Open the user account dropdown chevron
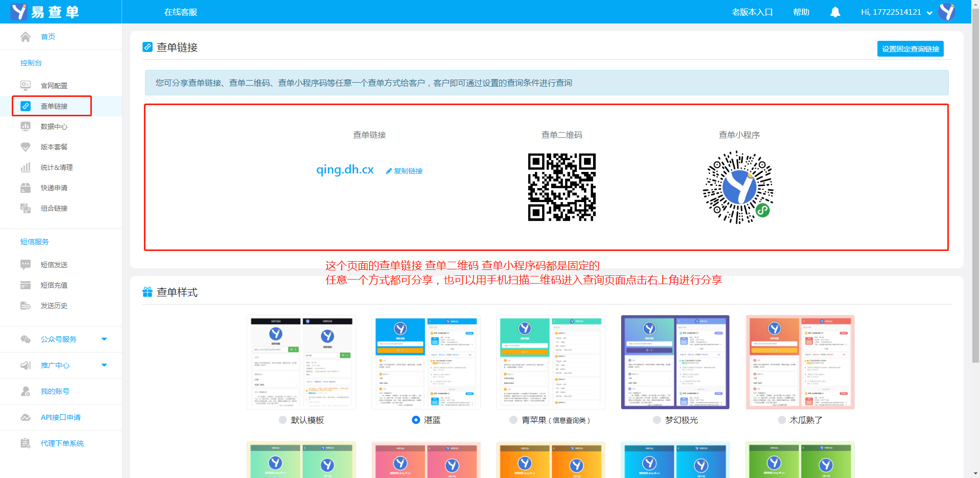Image resolution: width=980 pixels, height=478 pixels. pyautogui.click(x=929, y=13)
